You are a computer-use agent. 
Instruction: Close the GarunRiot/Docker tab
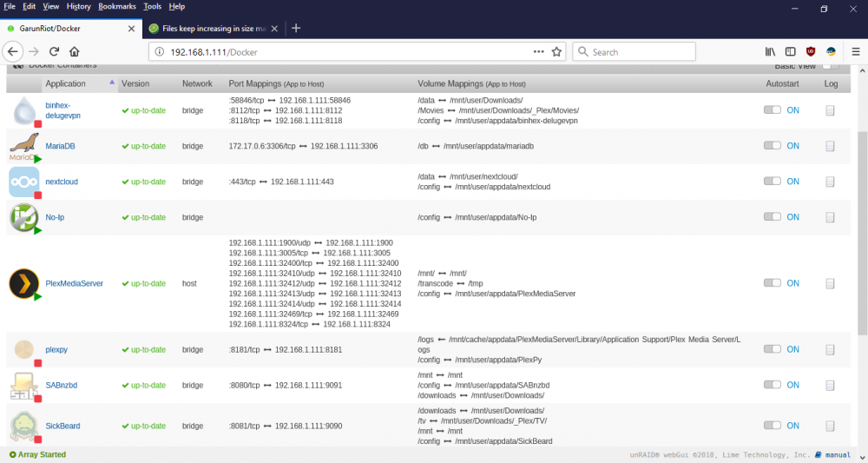131,29
